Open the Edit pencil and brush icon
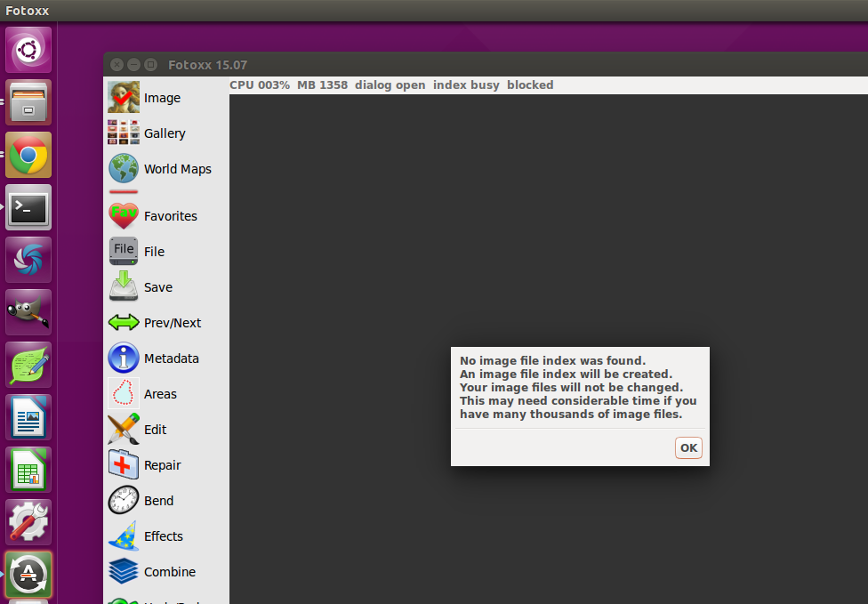 (123, 429)
